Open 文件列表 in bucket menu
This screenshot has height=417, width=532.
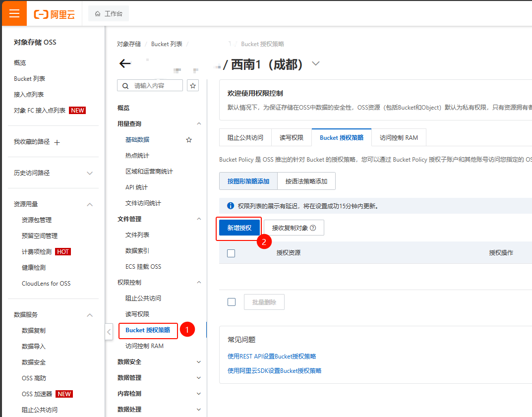click(x=137, y=235)
